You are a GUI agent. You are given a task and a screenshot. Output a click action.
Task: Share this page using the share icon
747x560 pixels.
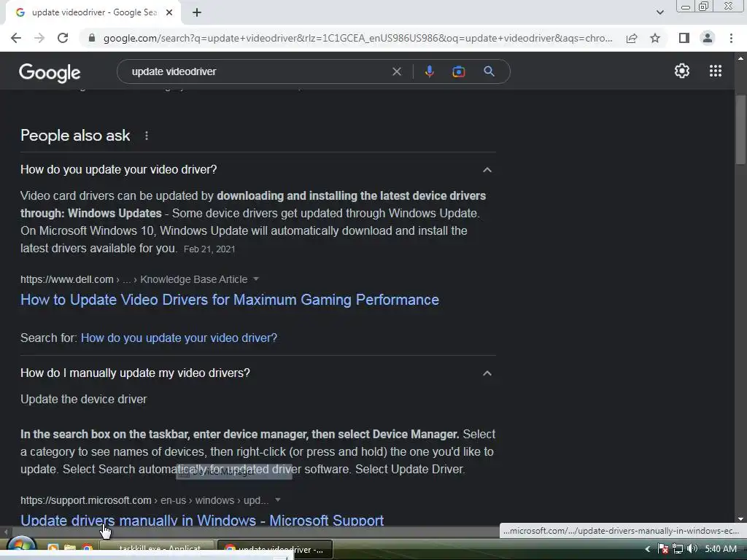(x=632, y=38)
